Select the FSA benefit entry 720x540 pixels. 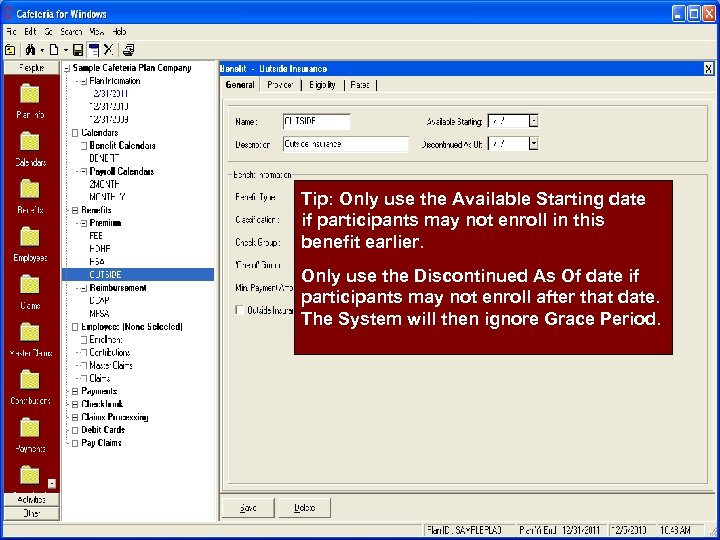[x=97, y=262]
